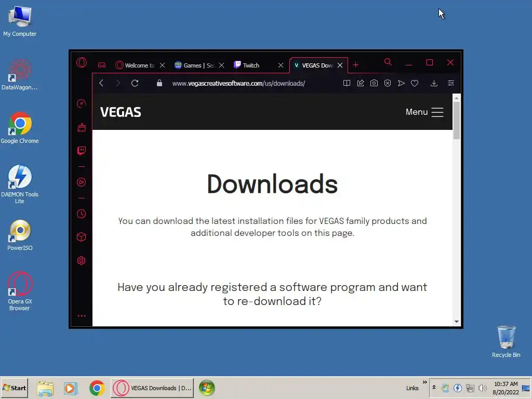
Task: Open Settings gear icon in sidebar
Action: (82, 261)
